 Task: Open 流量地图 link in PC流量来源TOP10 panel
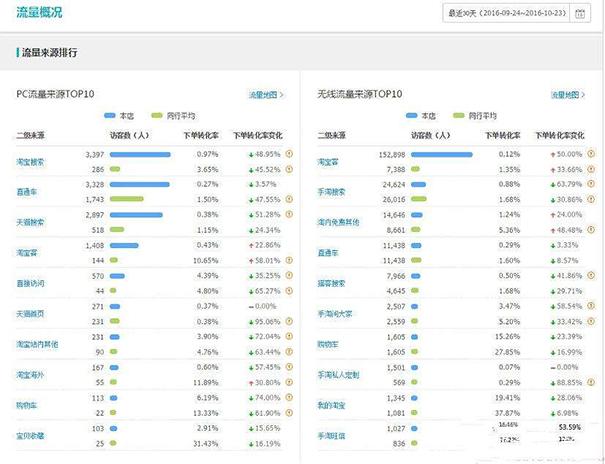(x=266, y=94)
